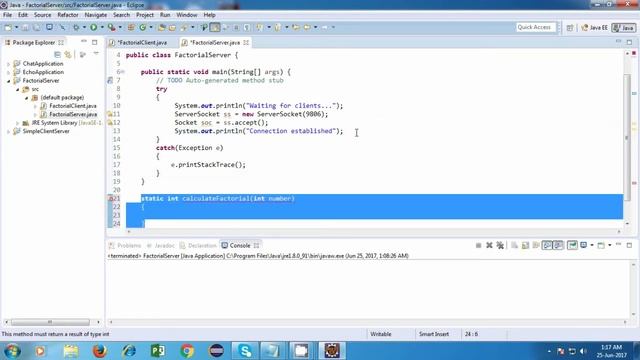Screen dimensions: 640x360
Task: Open the File menu
Action: [x=7, y=15]
